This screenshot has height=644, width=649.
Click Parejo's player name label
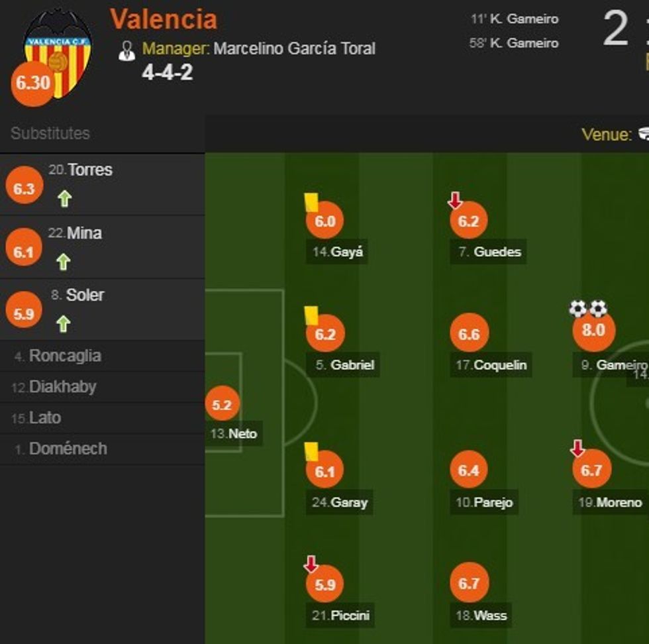[493, 502]
